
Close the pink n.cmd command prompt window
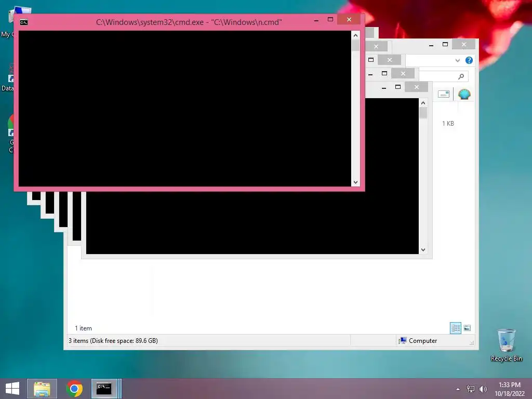coord(349,19)
